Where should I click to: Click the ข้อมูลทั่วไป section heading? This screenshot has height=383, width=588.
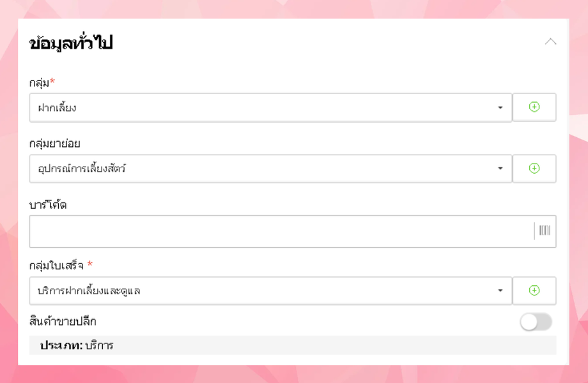pos(71,43)
